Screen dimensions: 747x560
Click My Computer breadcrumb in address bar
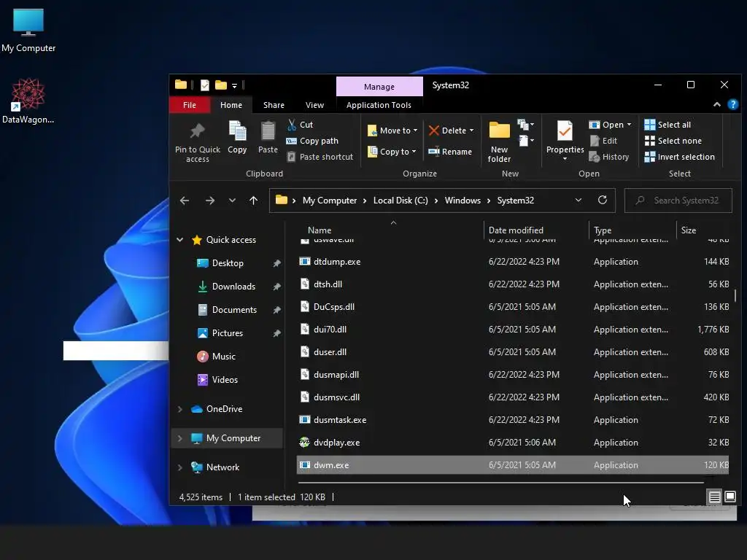330,201
